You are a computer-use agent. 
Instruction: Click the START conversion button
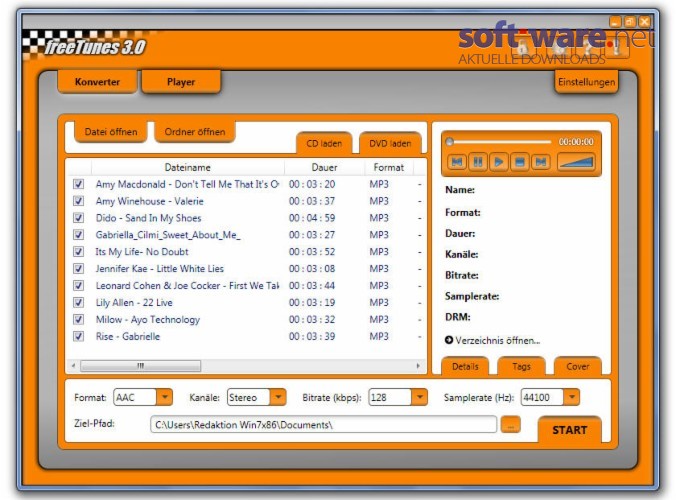[570, 430]
